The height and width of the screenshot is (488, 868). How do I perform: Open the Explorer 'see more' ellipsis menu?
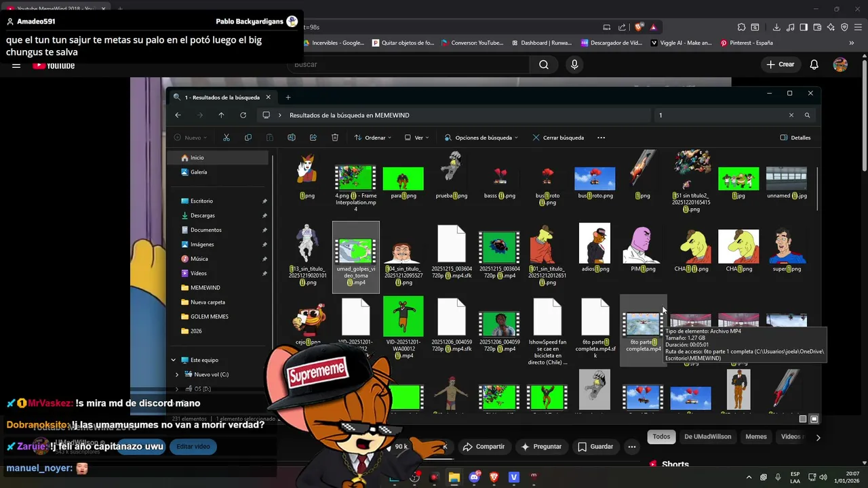click(x=601, y=138)
